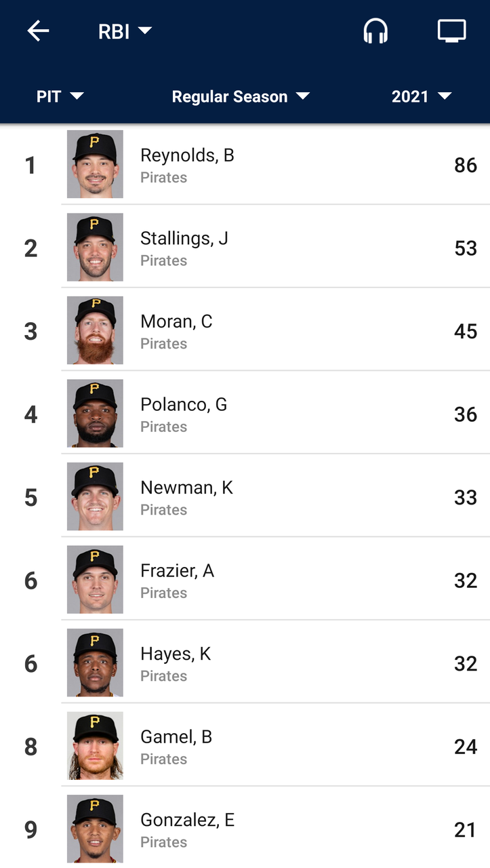Click Reynolds RBI total of 86
490x868 pixels.
(x=466, y=165)
